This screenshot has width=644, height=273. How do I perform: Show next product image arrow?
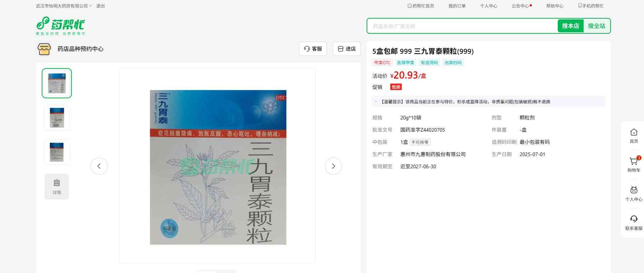[333, 166]
